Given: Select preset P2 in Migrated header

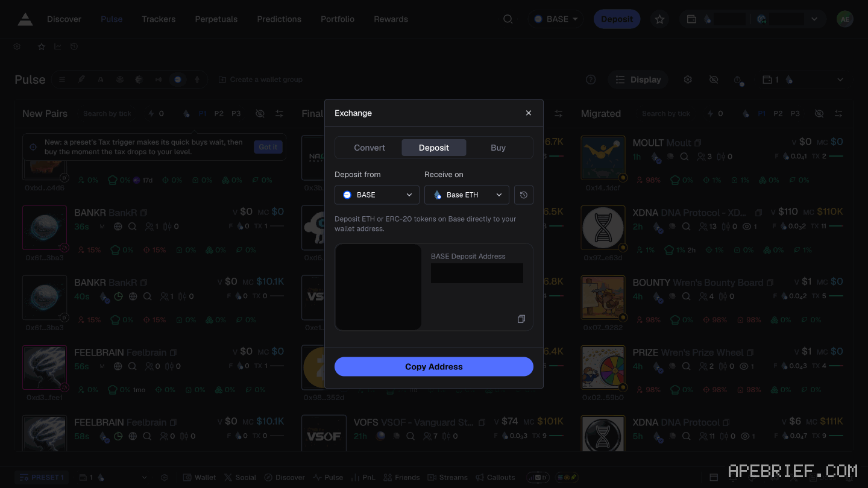Looking at the screenshot, I should click(x=778, y=113).
